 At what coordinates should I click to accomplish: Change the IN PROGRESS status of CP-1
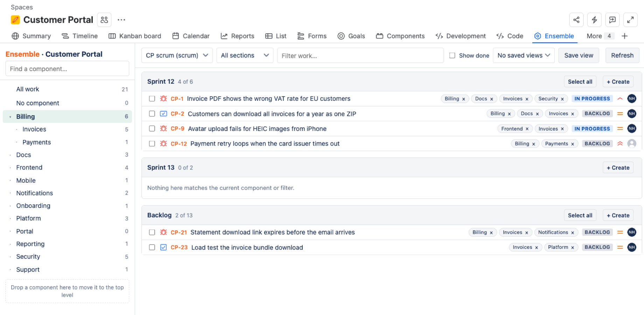(x=592, y=99)
